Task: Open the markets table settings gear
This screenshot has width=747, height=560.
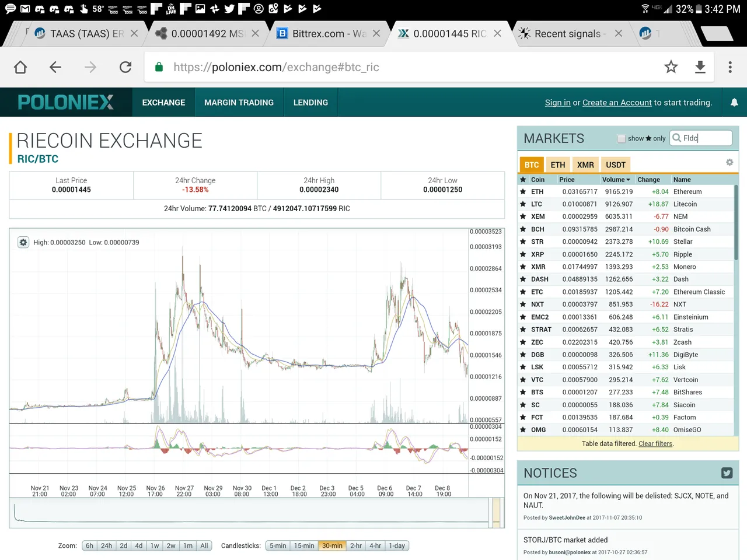Action: click(x=729, y=162)
